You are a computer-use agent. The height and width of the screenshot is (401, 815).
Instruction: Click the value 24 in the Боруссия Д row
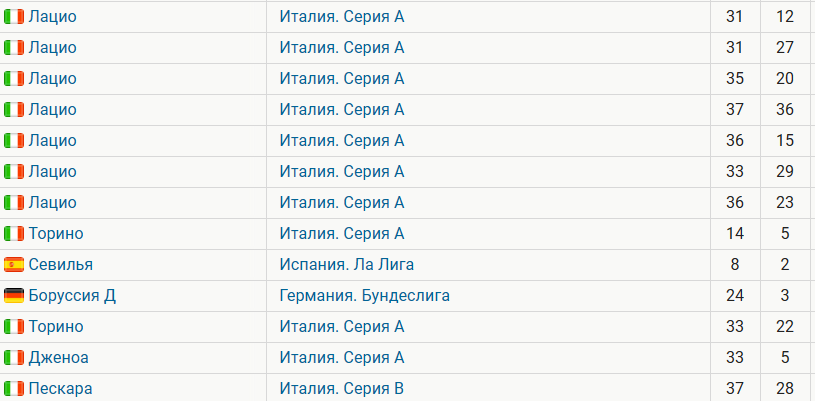click(x=735, y=296)
